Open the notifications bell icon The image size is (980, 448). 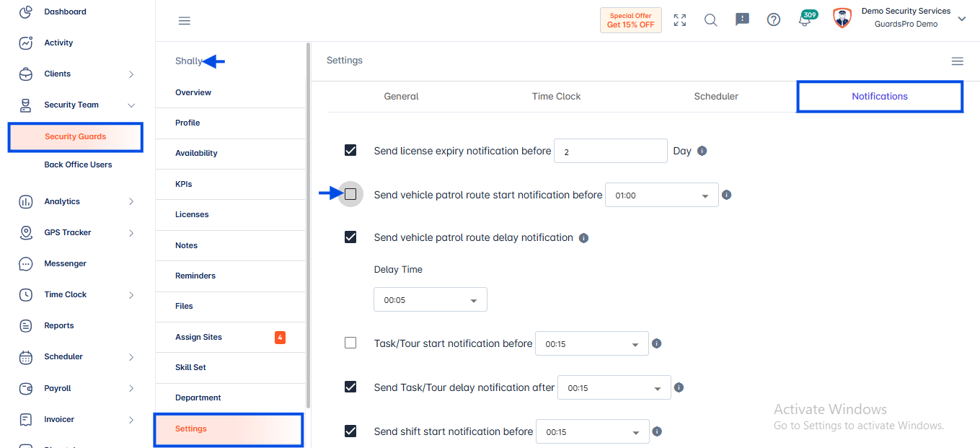tap(805, 20)
